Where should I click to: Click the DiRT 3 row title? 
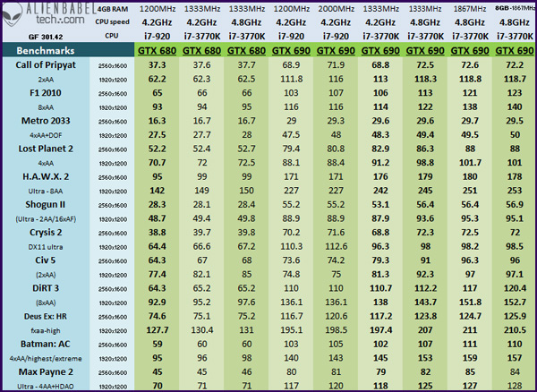(x=46, y=288)
